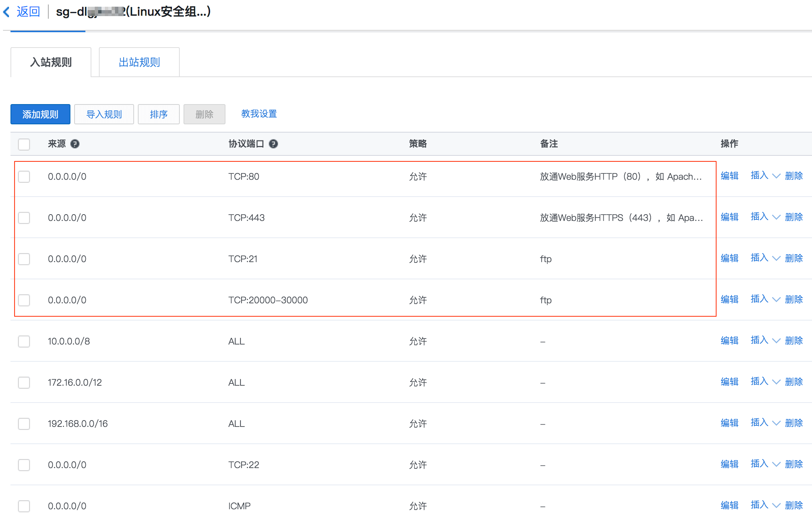Click the HTTPS (443) remark text
This screenshot has height=519, width=812.
[622, 218]
